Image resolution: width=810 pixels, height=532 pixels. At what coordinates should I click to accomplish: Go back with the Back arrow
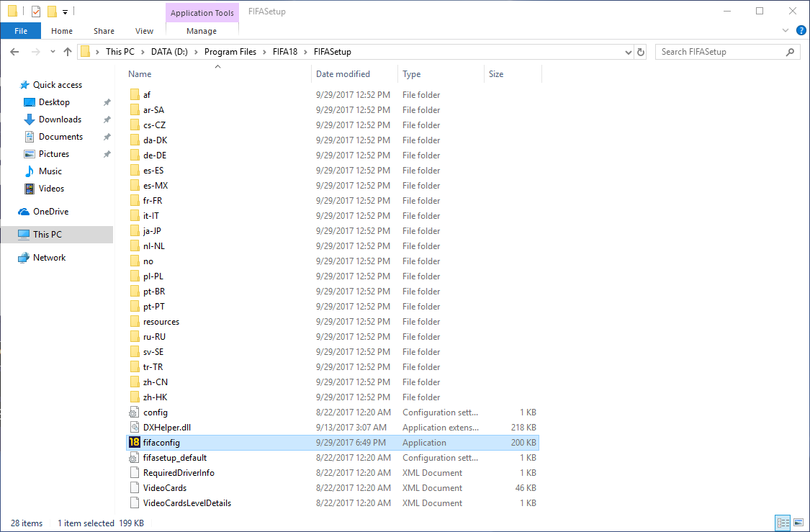click(14, 52)
